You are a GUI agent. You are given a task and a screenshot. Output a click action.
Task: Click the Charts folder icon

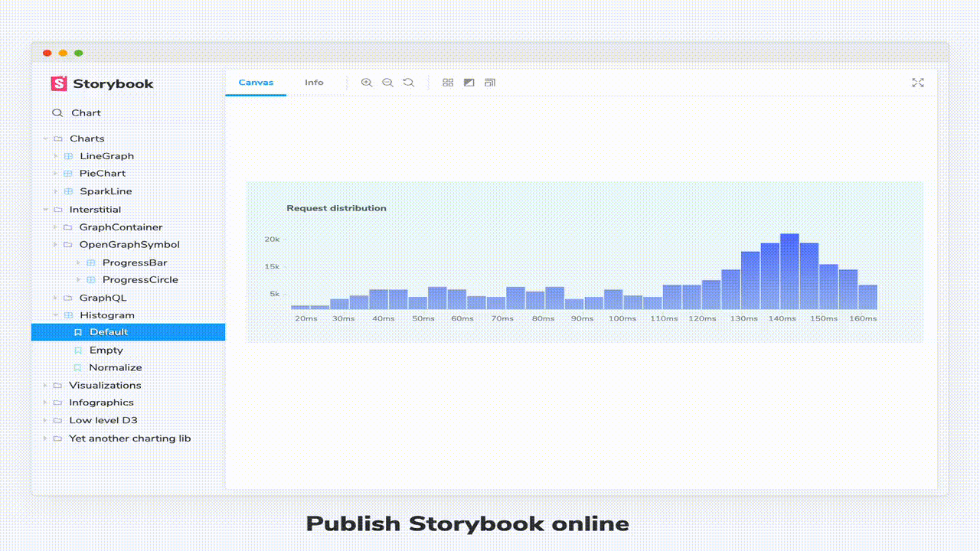(x=58, y=139)
